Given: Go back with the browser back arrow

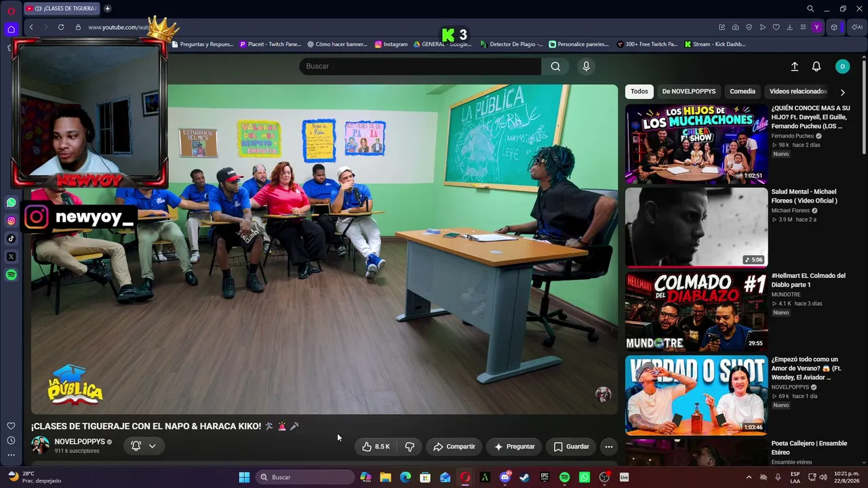Looking at the screenshot, I should (x=31, y=27).
